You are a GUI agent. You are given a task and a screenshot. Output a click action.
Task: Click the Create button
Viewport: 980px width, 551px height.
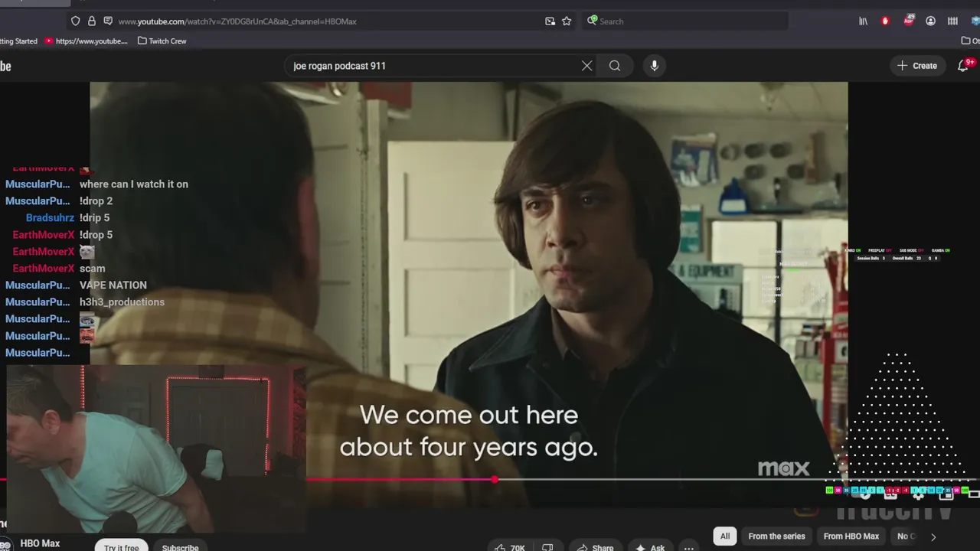(x=917, y=66)
